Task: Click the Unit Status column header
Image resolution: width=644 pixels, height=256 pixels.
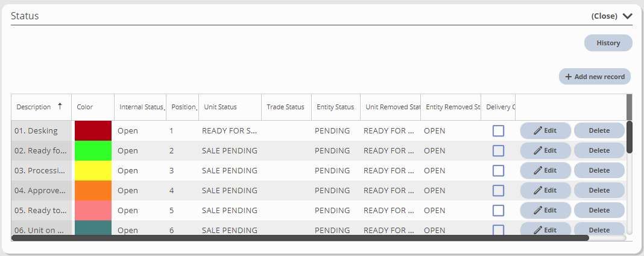Action: [220, 107]
